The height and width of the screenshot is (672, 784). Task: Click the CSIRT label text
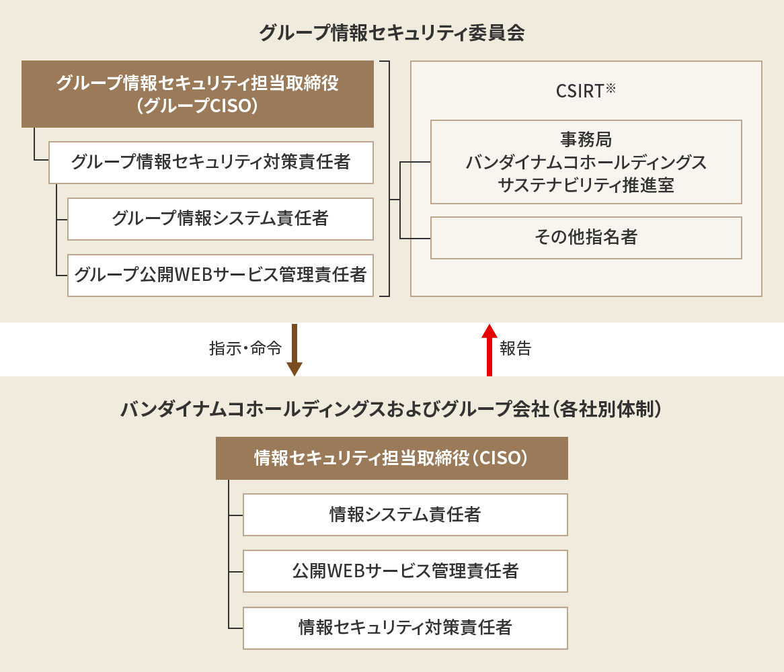coord(580,91)
